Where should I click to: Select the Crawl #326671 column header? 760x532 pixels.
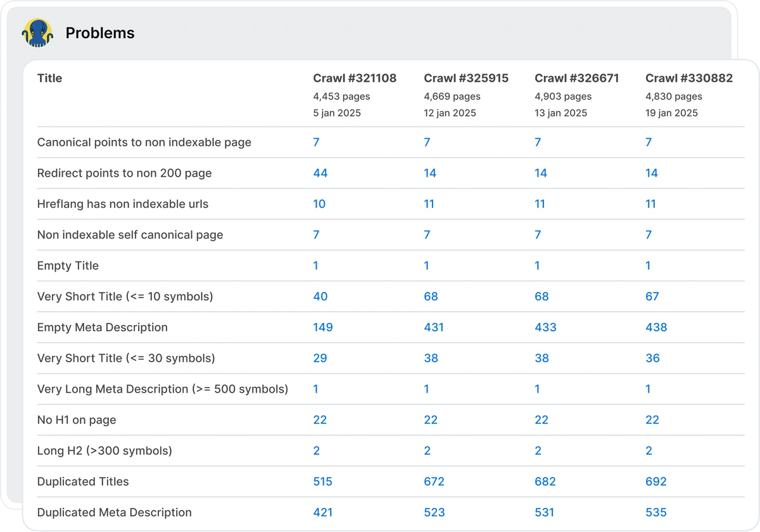[576, 79]
